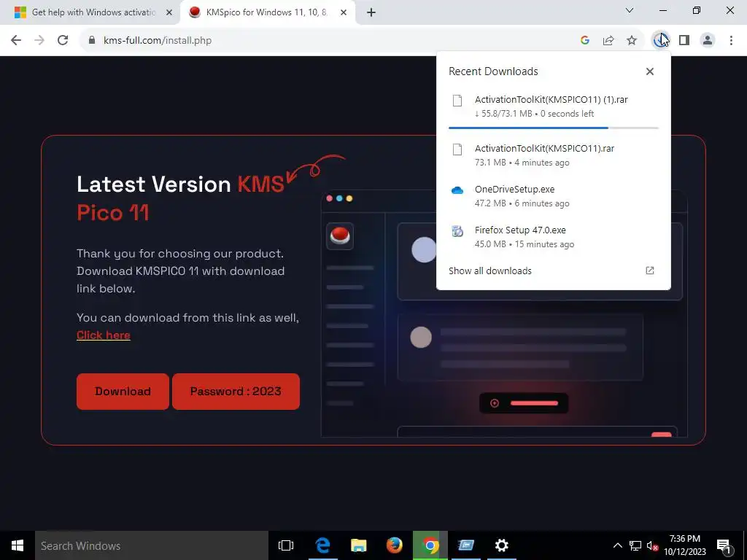
Task: Open the Windows Start menu
Action: tap(18, 545)
